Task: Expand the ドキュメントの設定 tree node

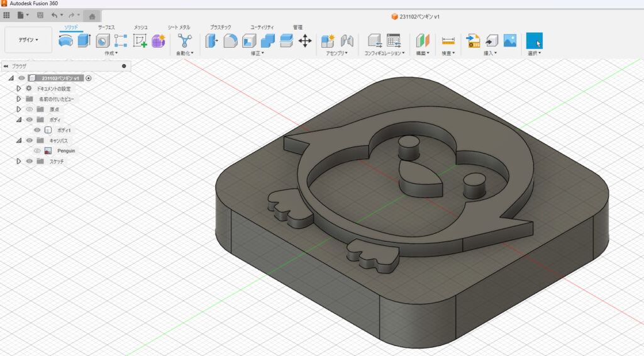Action: click(x=19, y=89)
